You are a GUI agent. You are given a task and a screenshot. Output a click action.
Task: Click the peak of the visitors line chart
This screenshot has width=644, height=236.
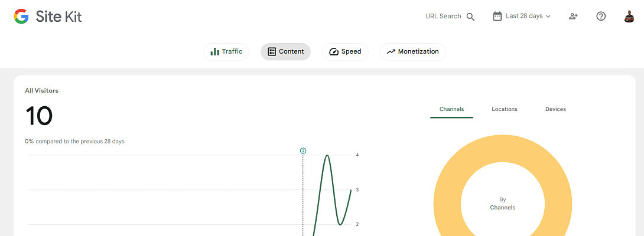327,155
